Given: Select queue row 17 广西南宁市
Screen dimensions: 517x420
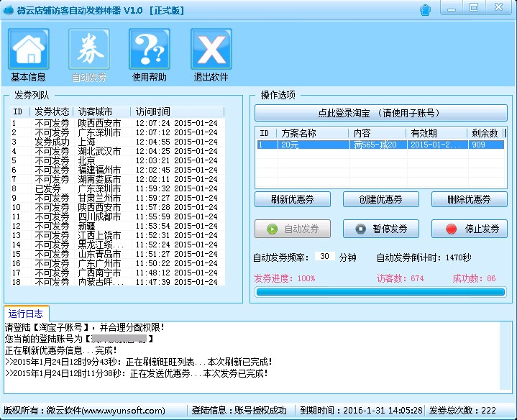Looking at the screenshot, I should (118, 273).
